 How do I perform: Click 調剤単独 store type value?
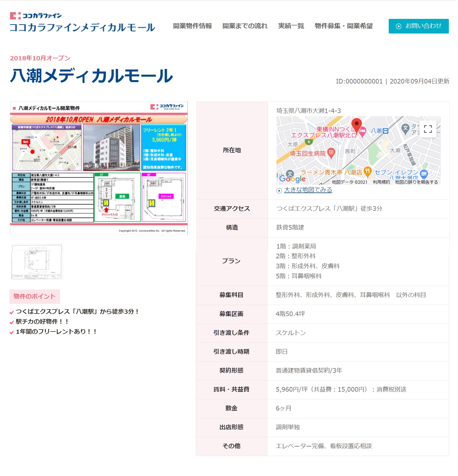pos(288,427)
